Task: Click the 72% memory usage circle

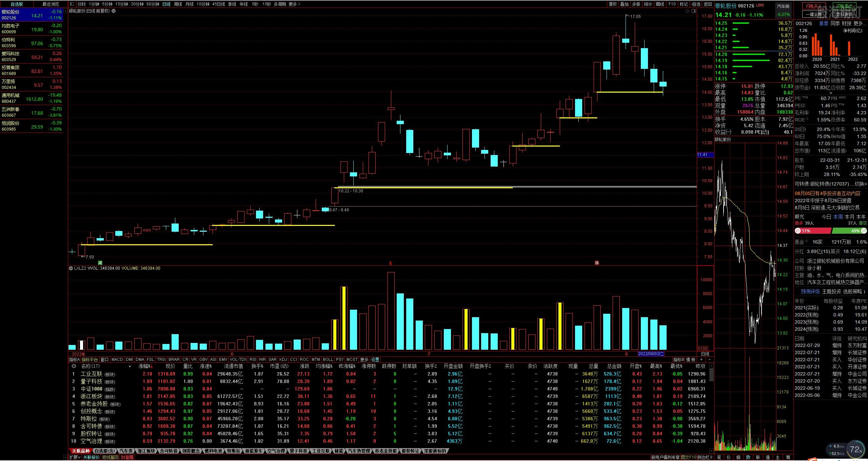Action: 856,450
